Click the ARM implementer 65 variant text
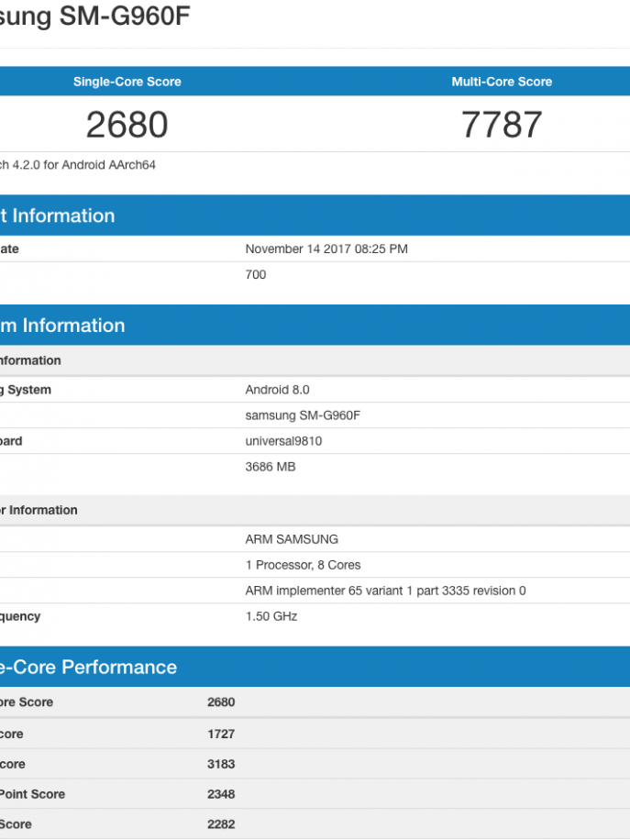This screenshot has width=630, height=840. [385, 591]
